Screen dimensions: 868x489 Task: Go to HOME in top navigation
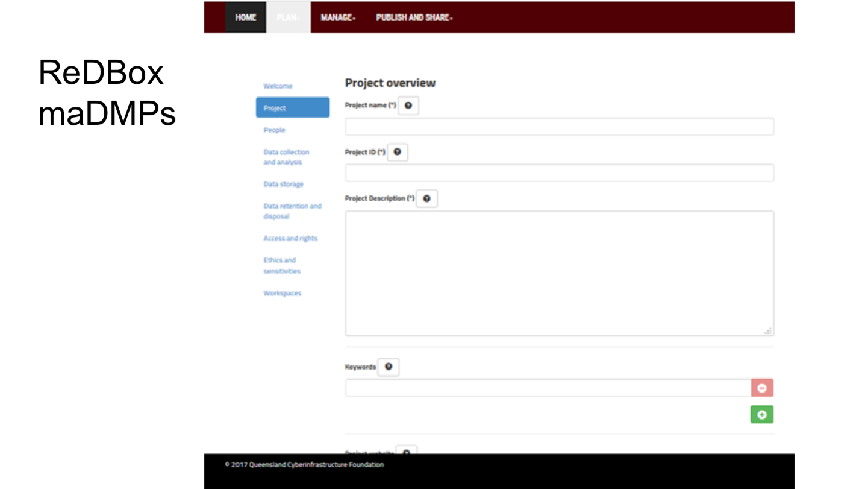[246, 17]
